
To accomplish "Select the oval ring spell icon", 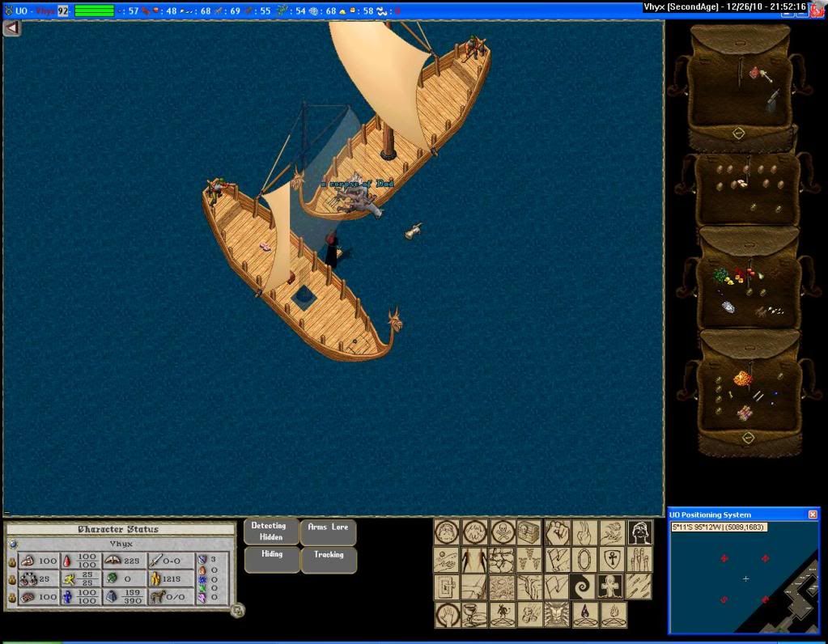I will (x=584, y=560).
